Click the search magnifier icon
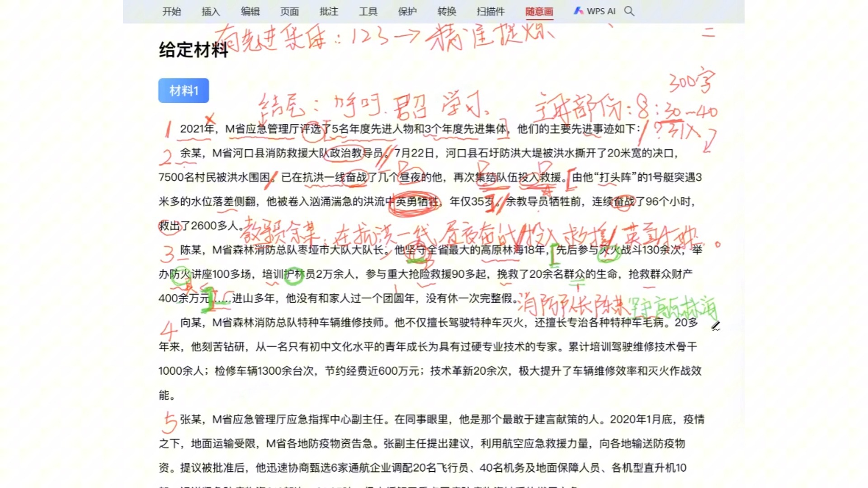The image size is (868, 488). [x=629, y=11]
